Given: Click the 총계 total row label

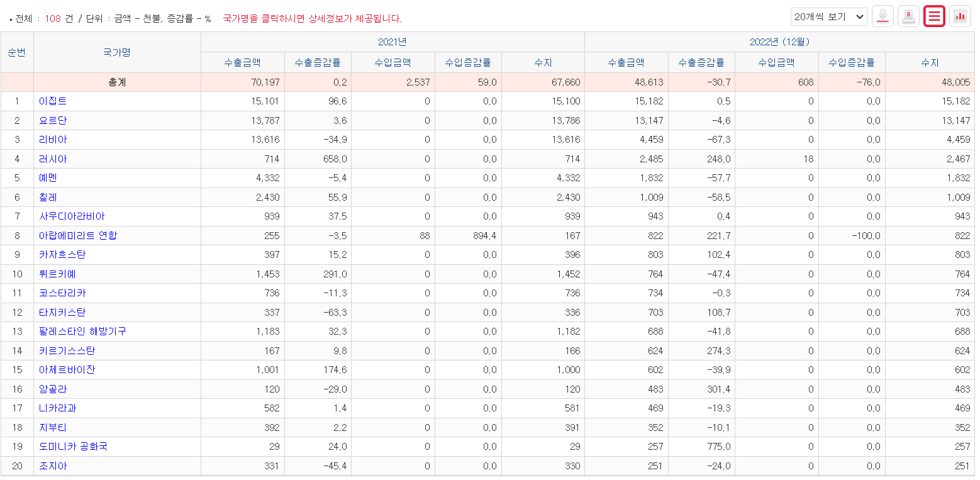Looking at the screenshot, I should point(117,82).
